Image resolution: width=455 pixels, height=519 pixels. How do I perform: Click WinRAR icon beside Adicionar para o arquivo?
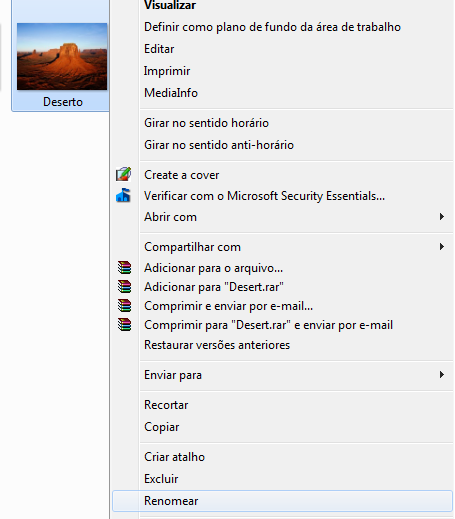point(124,267)
